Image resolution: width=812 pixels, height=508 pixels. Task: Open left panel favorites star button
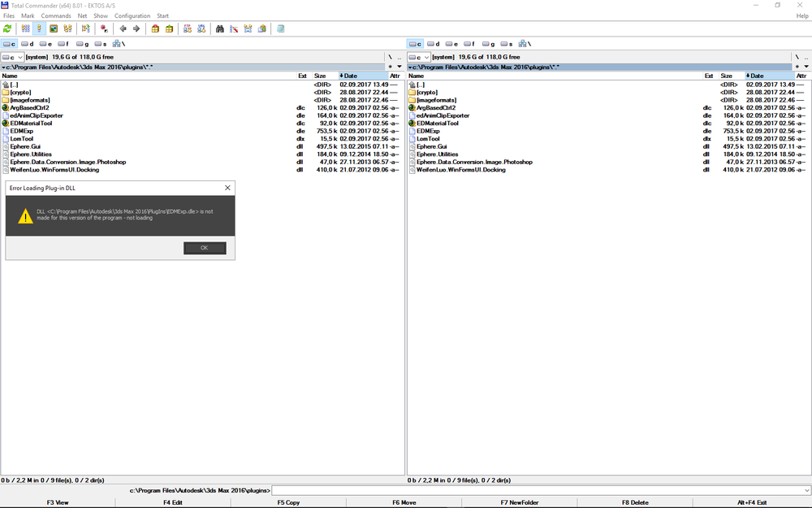click(391, 67)
